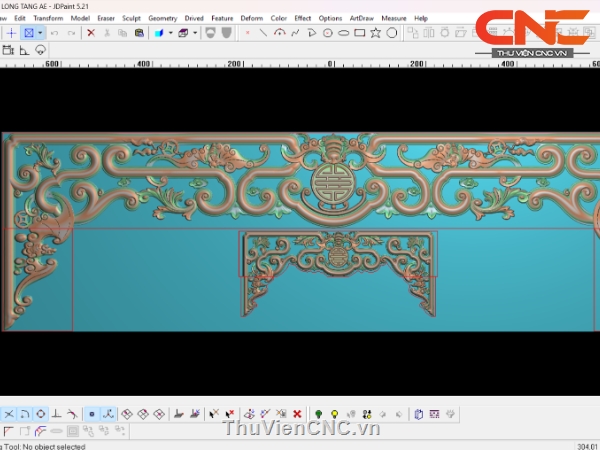Click the green light bulb icon
The height and width of the screenshot is (450, 600).
pos(319,413)
